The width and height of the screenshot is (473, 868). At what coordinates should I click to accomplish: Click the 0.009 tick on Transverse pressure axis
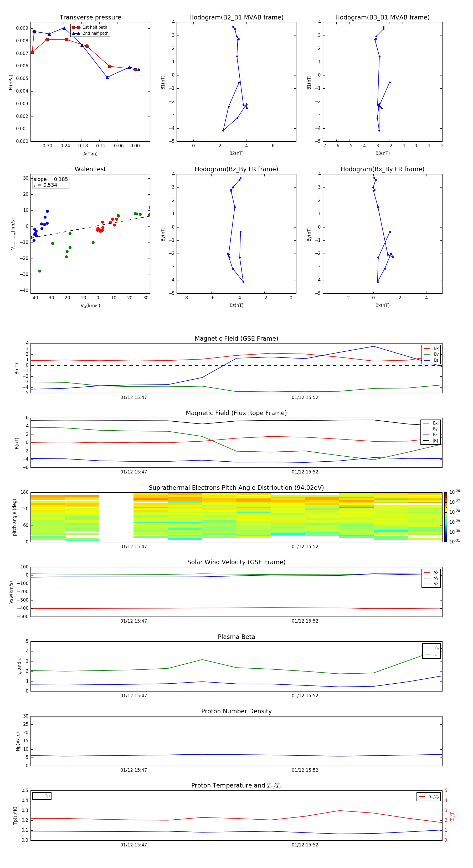(x=22, y=28)
